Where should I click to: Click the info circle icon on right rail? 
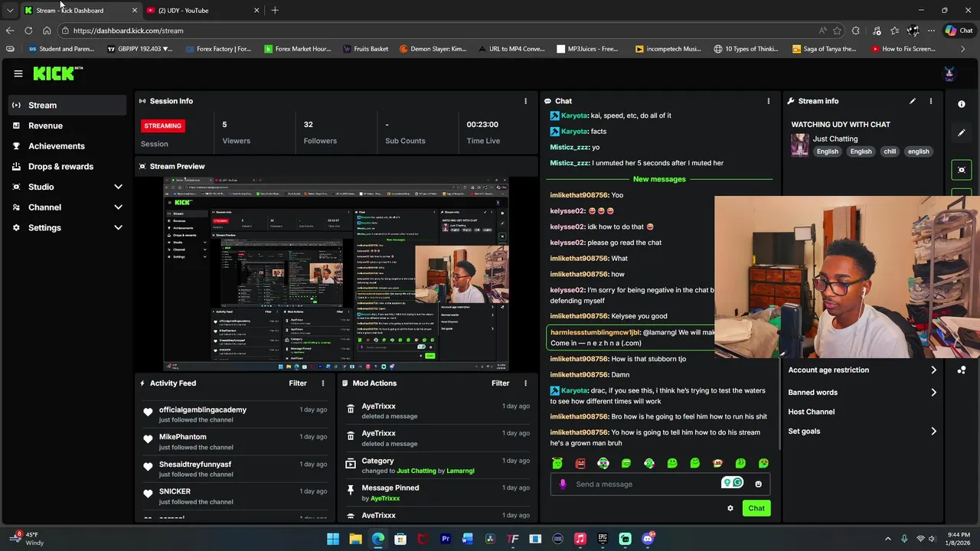(x=962, y=104)
